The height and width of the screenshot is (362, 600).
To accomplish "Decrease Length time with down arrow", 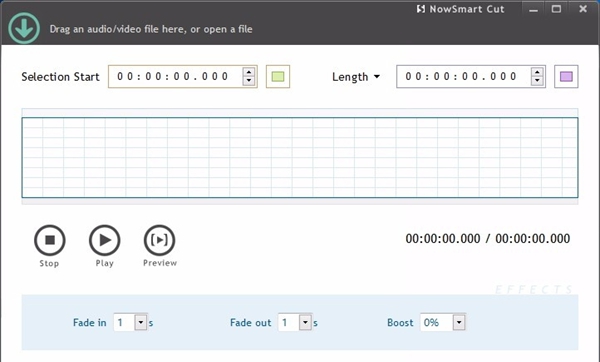I will (537, 80).
